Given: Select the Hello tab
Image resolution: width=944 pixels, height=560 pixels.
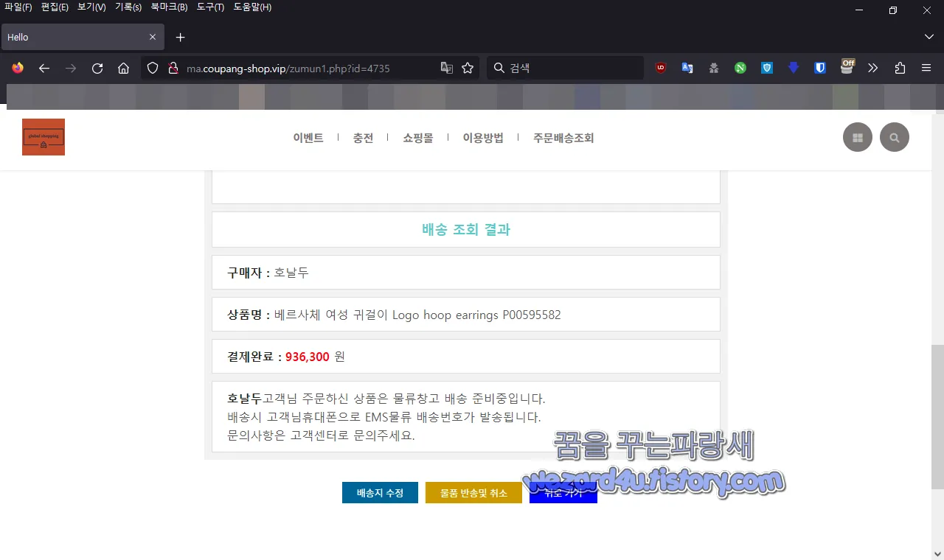Looking at the screenshot, I should coord(82,37).
